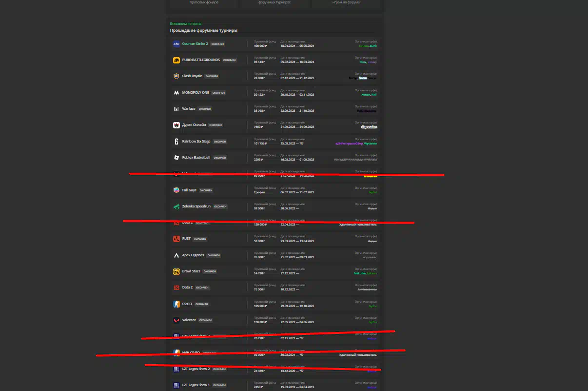The height and width of the screenshot is (391, 588).
Task: Open the RUST tournament
Action: pos(187,239)
